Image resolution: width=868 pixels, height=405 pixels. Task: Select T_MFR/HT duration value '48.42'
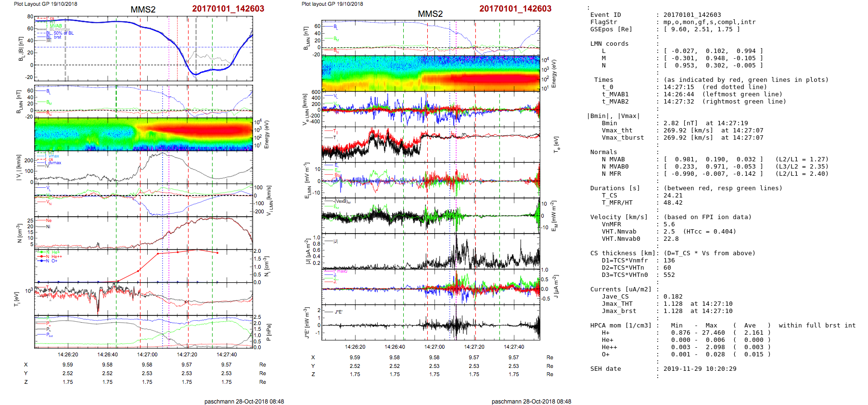pyautogui.click(x=673, y=203)
